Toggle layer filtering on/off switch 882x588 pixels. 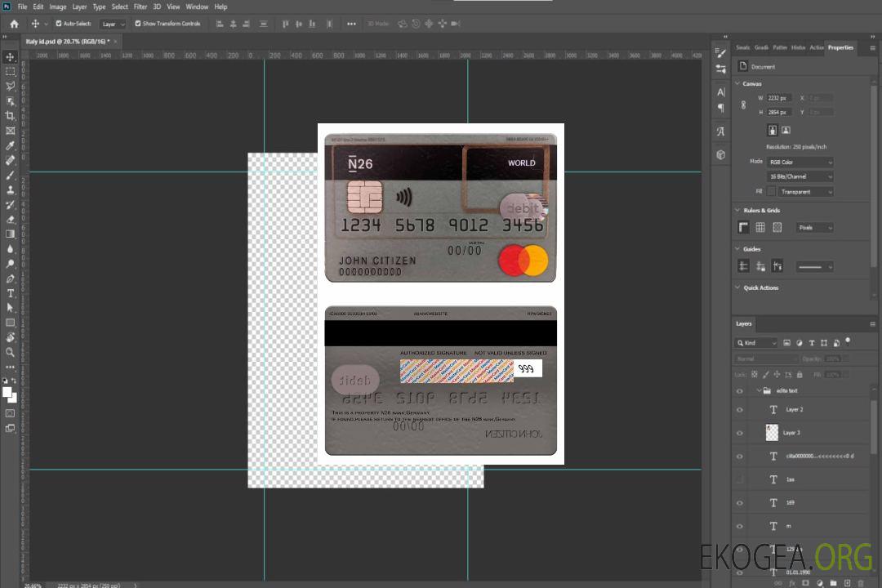[x=848, y=341]
